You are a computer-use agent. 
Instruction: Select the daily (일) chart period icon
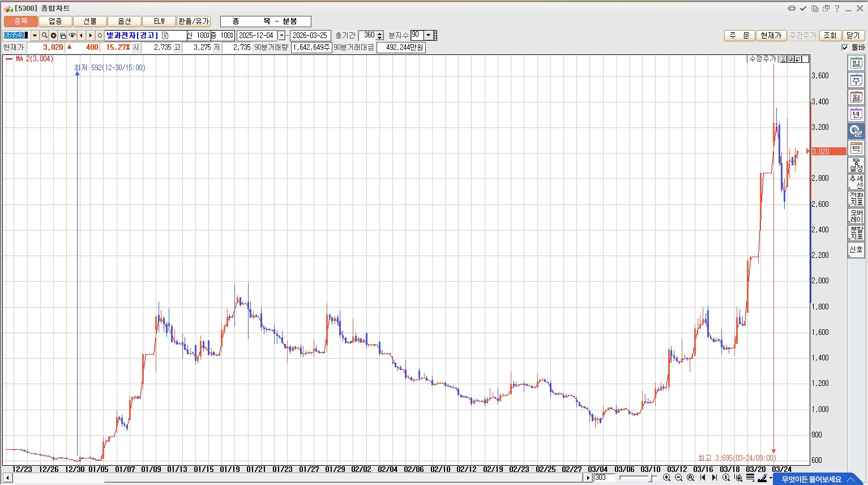tap(856, 63)
